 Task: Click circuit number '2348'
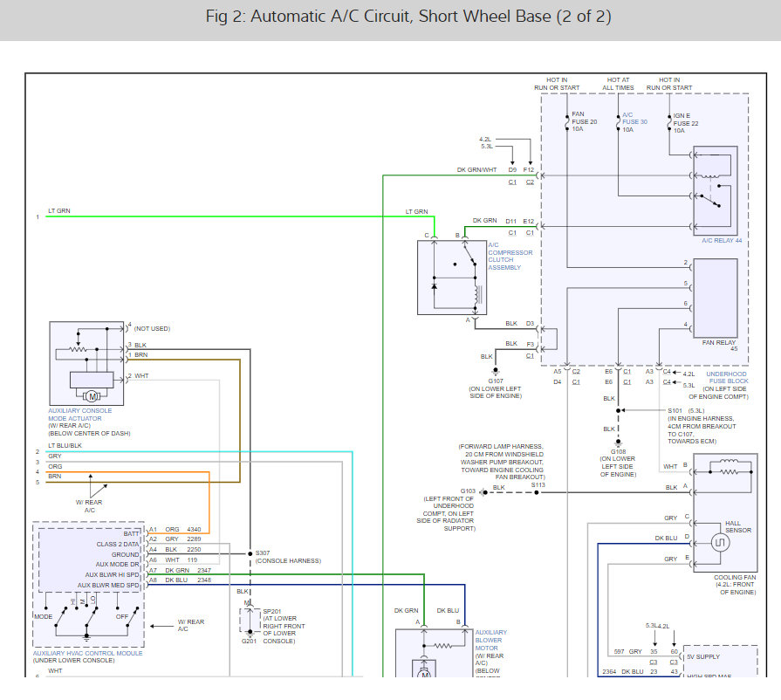[x=204, y=580]
